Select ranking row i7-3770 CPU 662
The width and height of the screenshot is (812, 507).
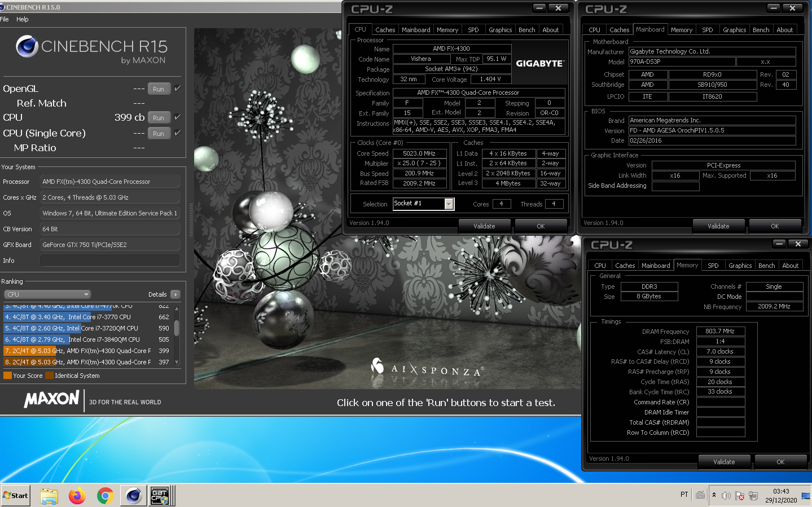[87, 317]
